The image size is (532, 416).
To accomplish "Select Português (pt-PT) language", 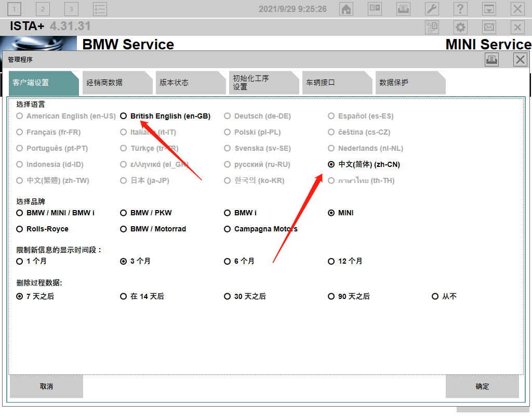I will 52,148.
